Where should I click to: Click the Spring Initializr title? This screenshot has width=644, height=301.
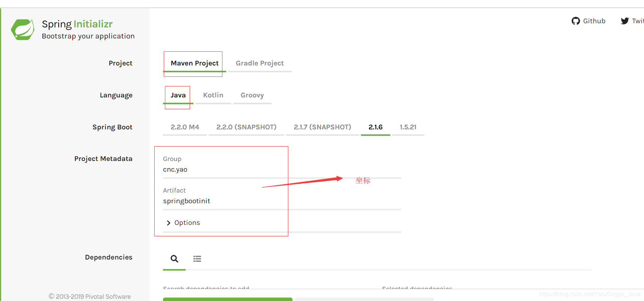77,24
